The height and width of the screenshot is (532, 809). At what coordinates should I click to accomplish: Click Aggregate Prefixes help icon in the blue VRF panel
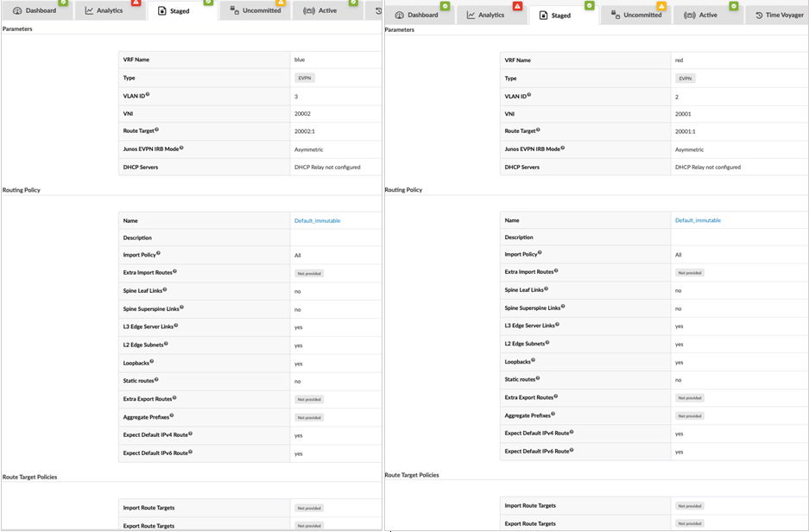coord(172,415)
